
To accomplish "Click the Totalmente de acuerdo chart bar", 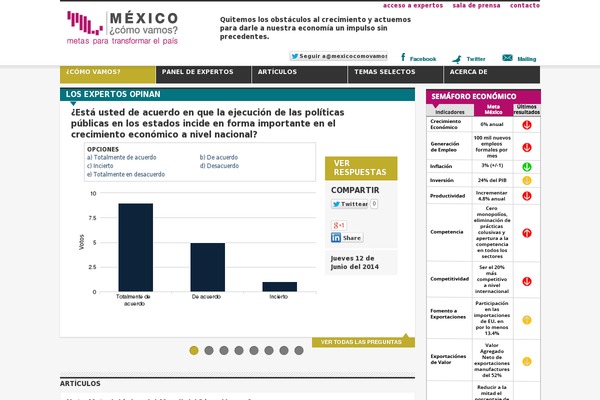I will (x=135, y=247).
